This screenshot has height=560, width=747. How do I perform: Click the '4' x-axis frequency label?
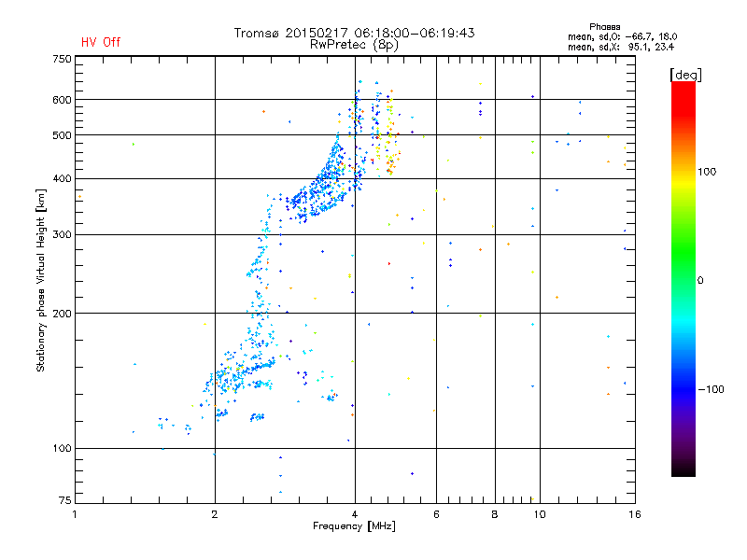[355, 514]
